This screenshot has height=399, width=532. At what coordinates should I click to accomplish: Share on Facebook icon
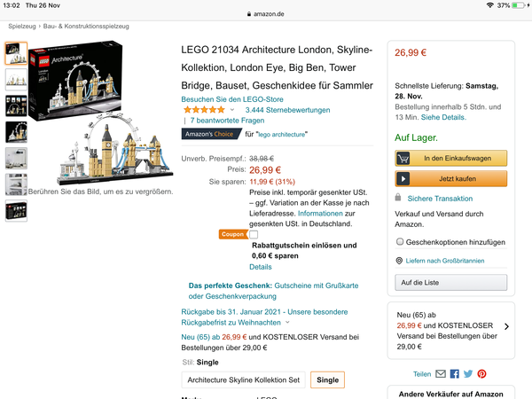pos(455,374)
